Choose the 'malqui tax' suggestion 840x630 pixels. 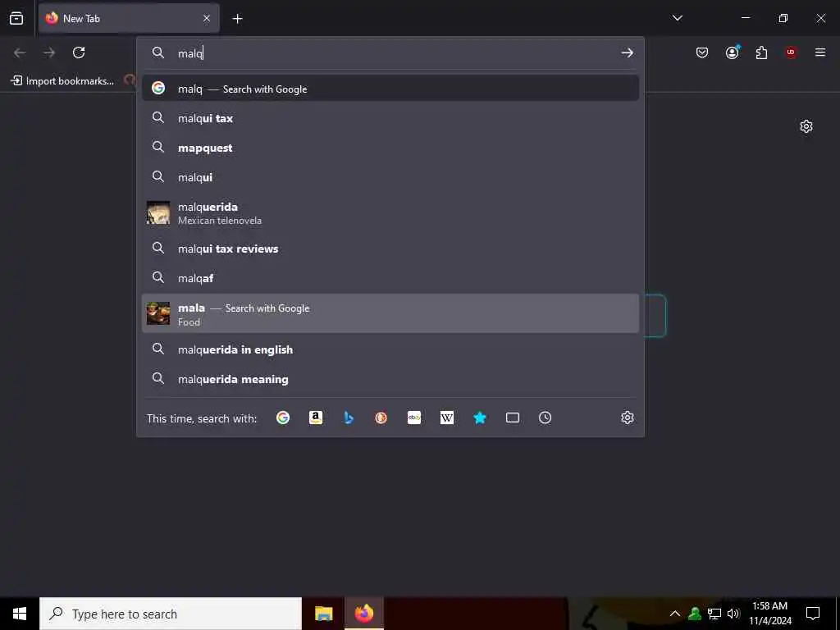[x=390, y=118]
